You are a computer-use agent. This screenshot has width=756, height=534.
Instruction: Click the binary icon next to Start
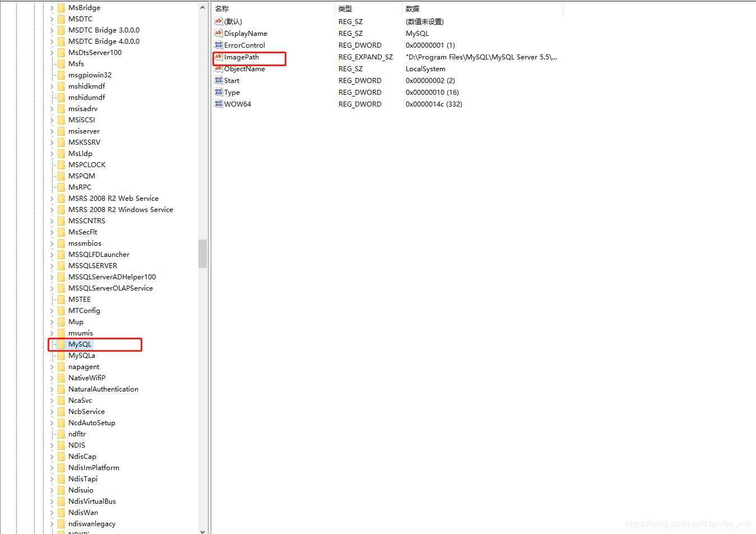tap(218, 80)
